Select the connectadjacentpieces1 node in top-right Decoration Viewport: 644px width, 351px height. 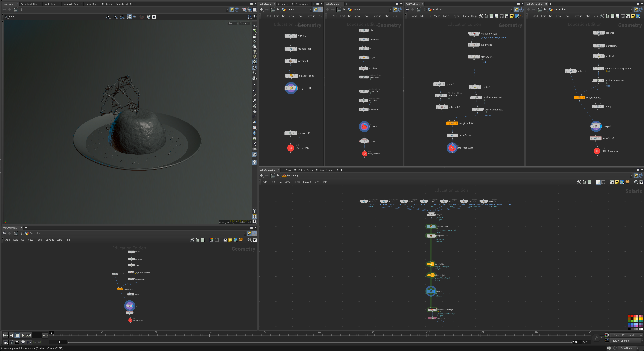coord(599,69)
